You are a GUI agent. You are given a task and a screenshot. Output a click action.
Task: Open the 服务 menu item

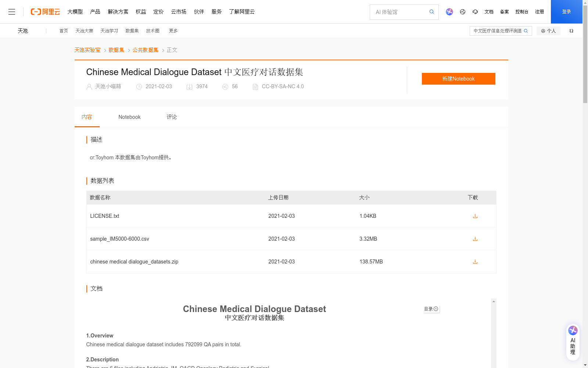tap(216, 12)
